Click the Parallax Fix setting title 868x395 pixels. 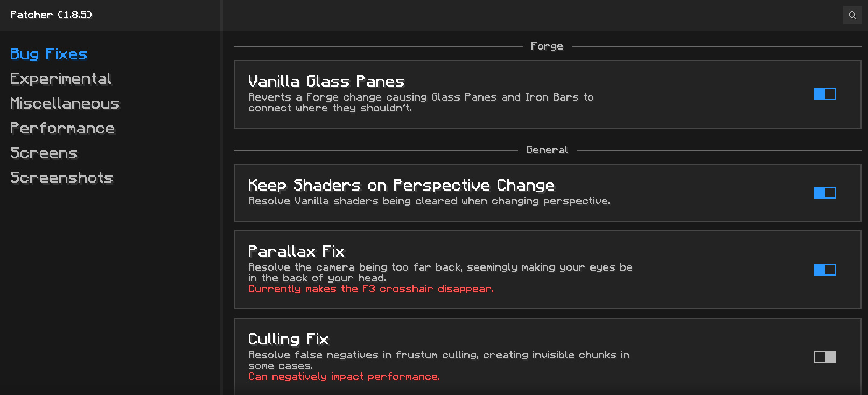(x=296, y=251)
